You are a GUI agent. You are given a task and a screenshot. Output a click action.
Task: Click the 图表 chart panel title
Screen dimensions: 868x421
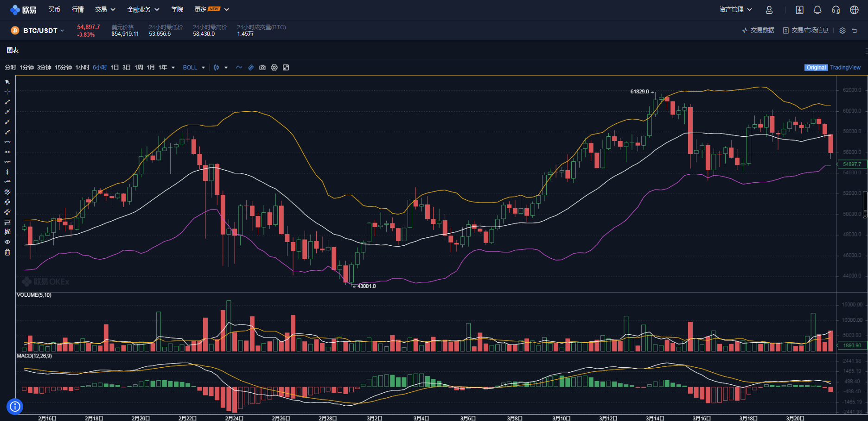point(13,51)
